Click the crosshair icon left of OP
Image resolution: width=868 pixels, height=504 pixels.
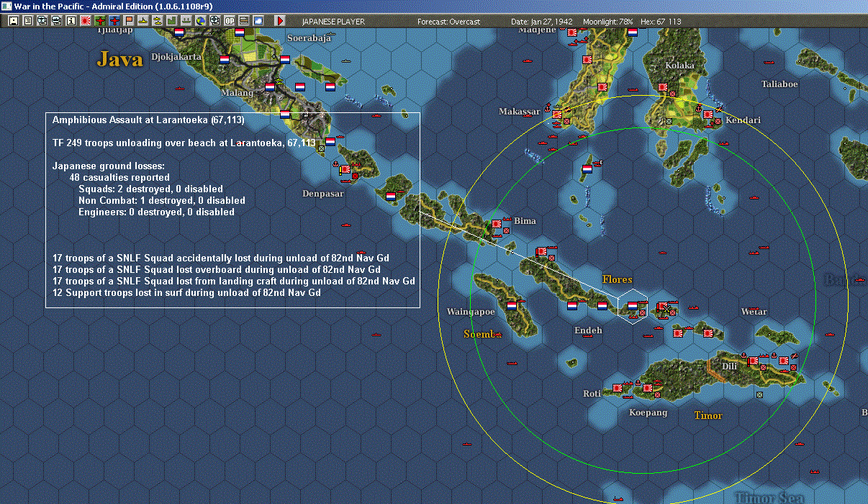[x=215, y=21]
